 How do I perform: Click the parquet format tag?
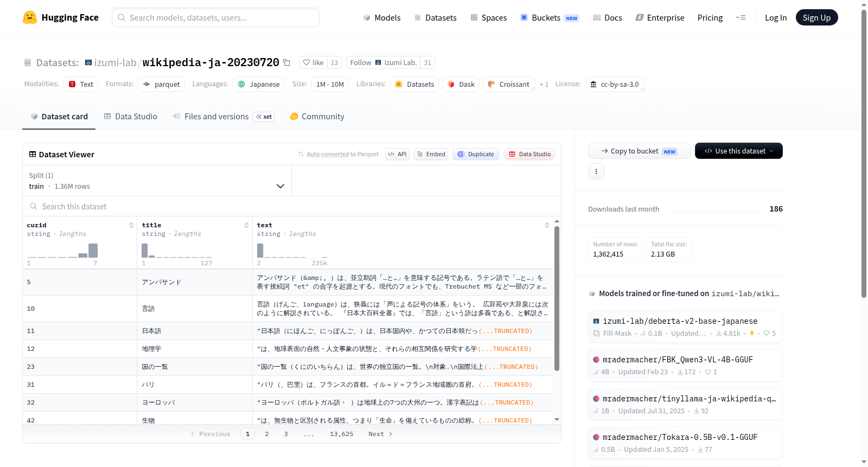(162, 84)
